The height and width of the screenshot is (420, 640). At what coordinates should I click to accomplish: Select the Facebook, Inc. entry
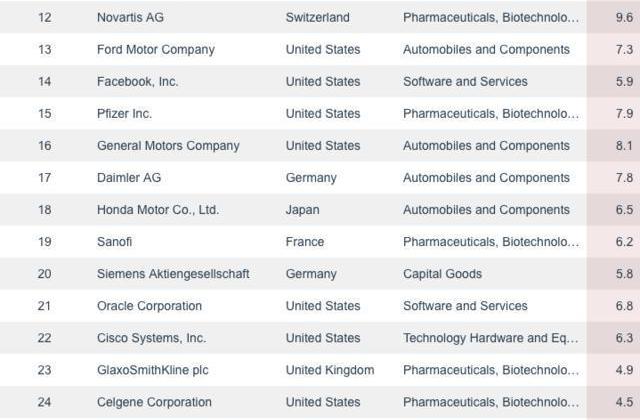pyautogui.click(x=138, y=82)
